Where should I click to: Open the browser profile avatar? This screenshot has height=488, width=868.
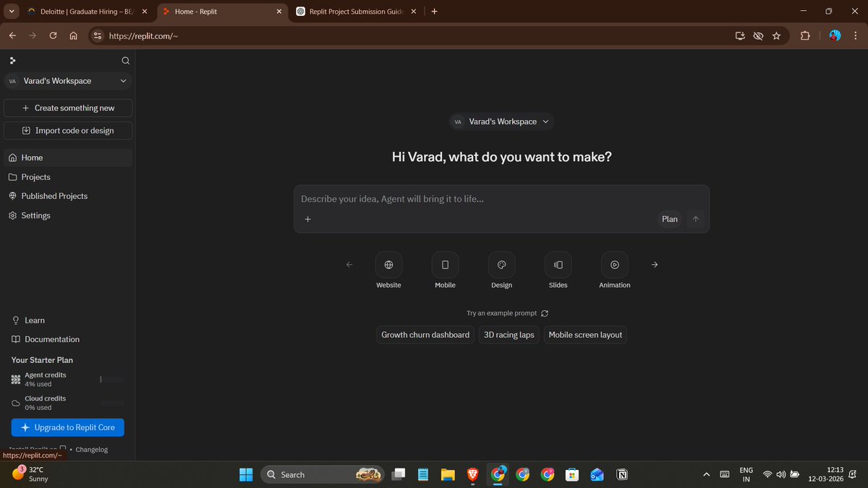point(835,35)
